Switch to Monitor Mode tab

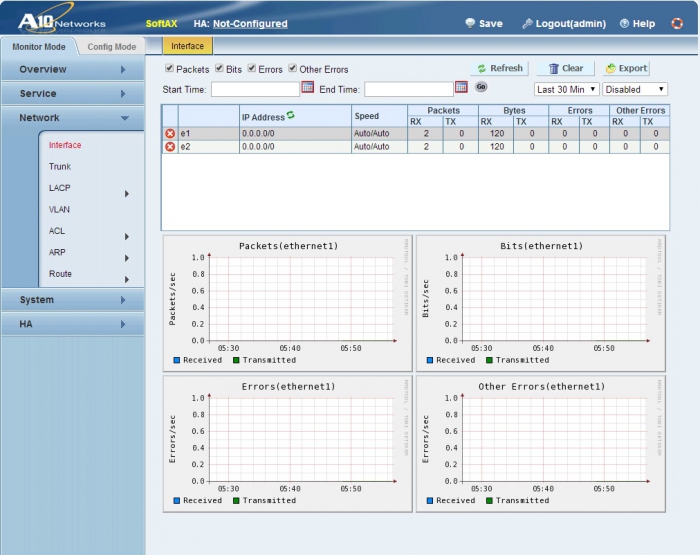click(x=39, y=47)
